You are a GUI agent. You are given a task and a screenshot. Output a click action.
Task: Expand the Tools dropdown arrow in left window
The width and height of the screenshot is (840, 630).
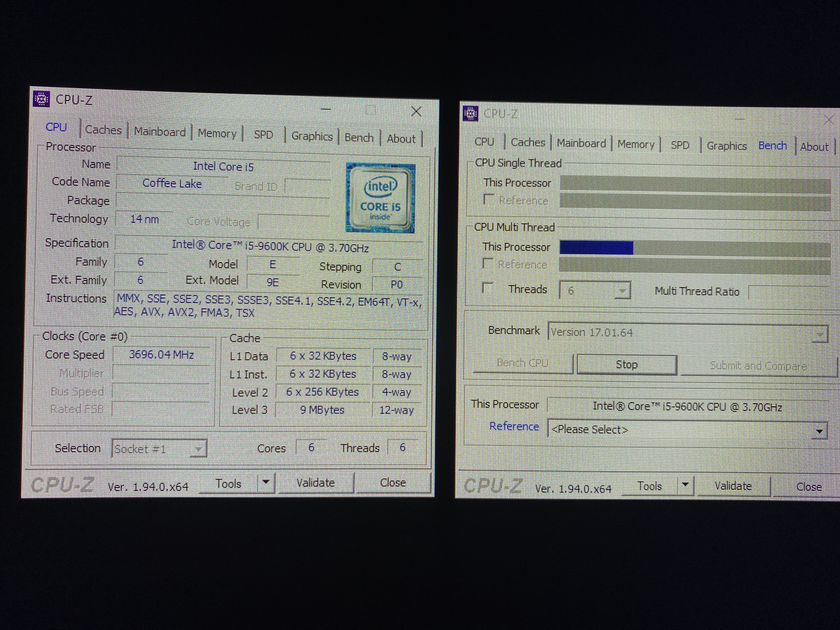(266, 482)
